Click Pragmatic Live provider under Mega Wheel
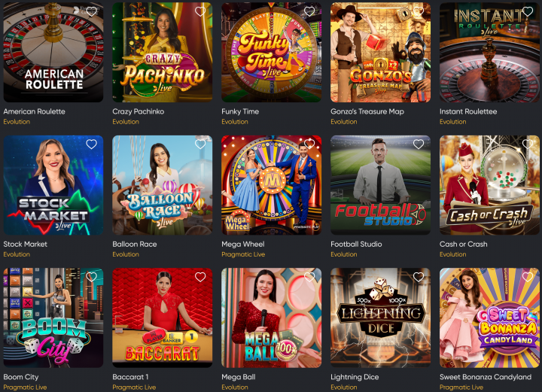The height and width of the screenshot is (392, 542). [x=243, y=254]
